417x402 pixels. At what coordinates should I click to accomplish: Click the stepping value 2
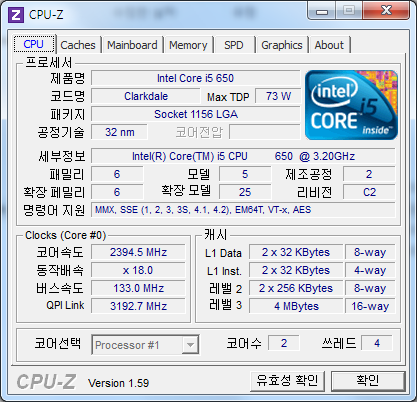tap(369, 174)
